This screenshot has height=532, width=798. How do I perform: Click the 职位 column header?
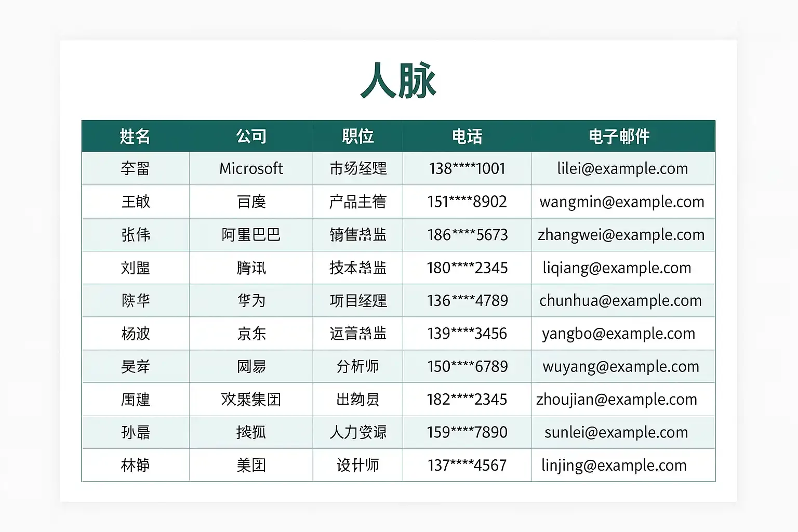click(x=357, y=136)
